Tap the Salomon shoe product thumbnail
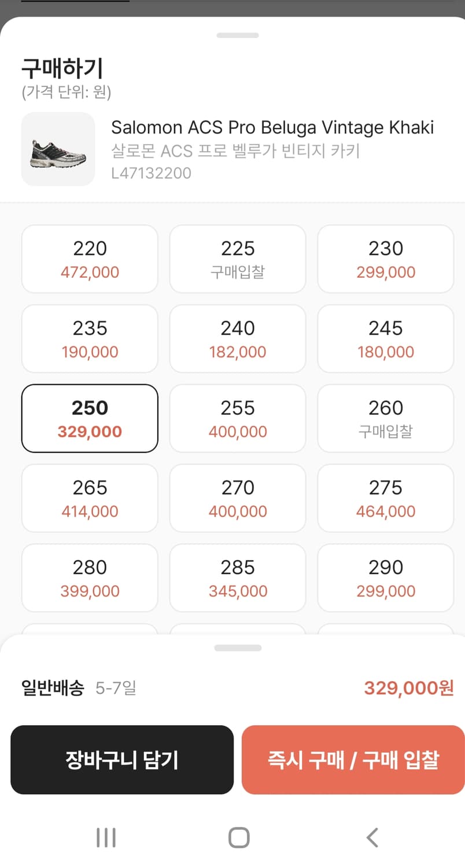 pyautogui.click(x=58, y=149)
